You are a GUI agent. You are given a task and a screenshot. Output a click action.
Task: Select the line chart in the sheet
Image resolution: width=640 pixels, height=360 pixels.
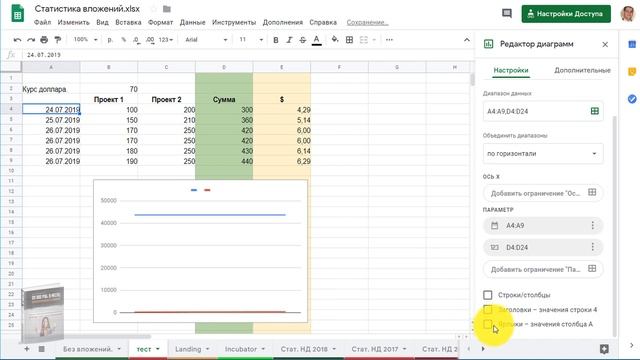click(x=200, y=251)
